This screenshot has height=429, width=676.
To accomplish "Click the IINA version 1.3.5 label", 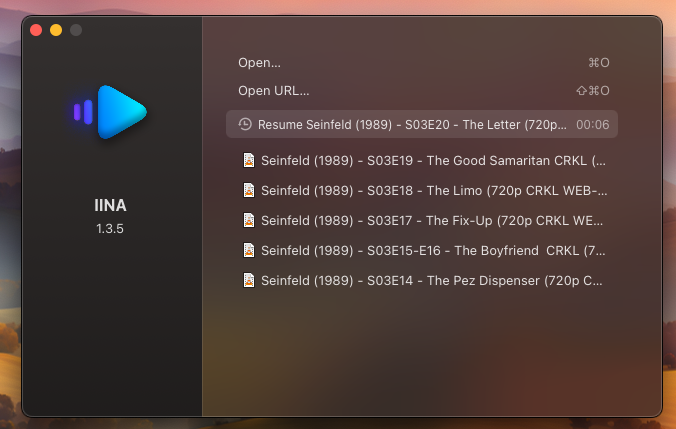I will 111,228.
